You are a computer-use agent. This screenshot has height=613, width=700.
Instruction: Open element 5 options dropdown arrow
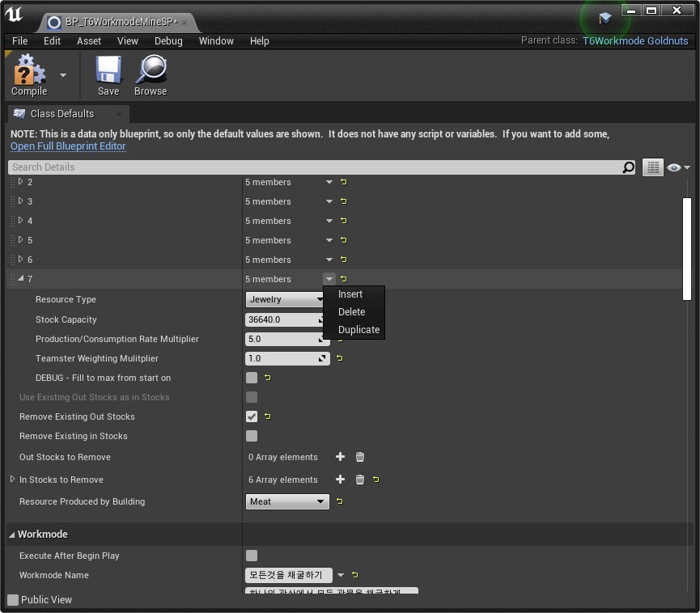pyautogui.click(x=329, y=240)
